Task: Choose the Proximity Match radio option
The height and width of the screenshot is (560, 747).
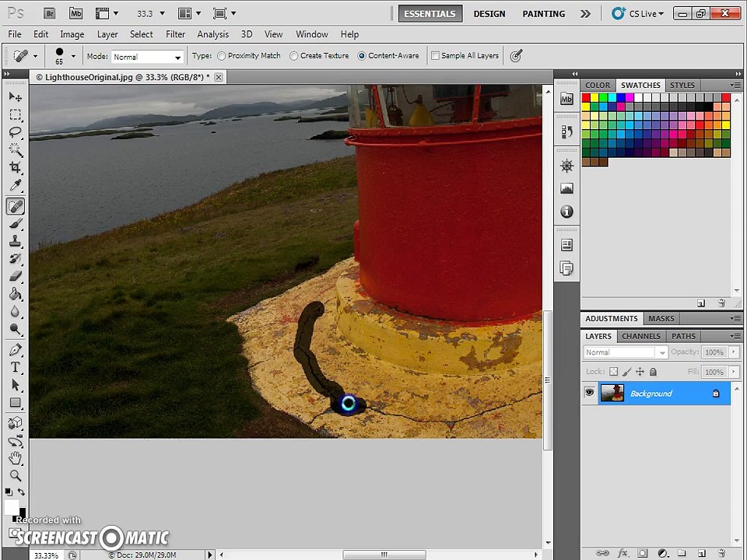Action: tap(222, 56)
